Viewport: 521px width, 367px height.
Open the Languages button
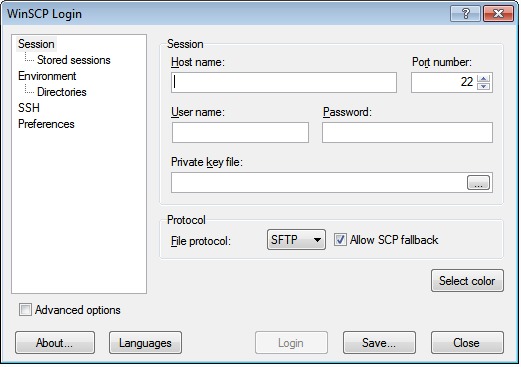pyautogui.click(x=145, y=343)
